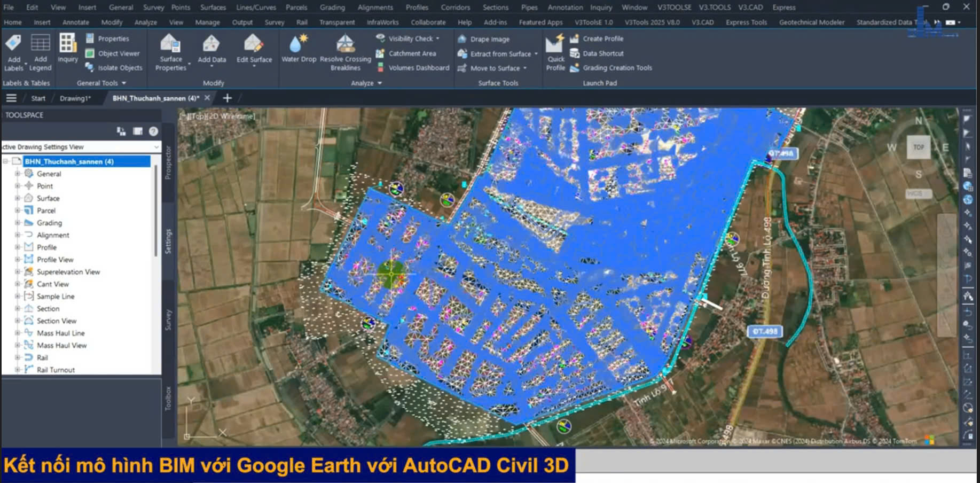Click Resolve Crossing Breaklines

[x=346, y=52]
